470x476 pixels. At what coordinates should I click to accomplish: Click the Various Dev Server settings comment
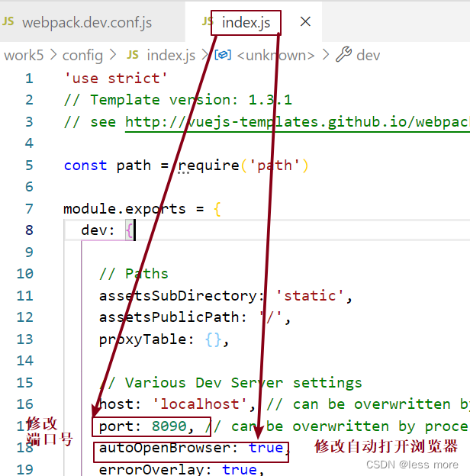pyautogui.click(x=230, y=382)
